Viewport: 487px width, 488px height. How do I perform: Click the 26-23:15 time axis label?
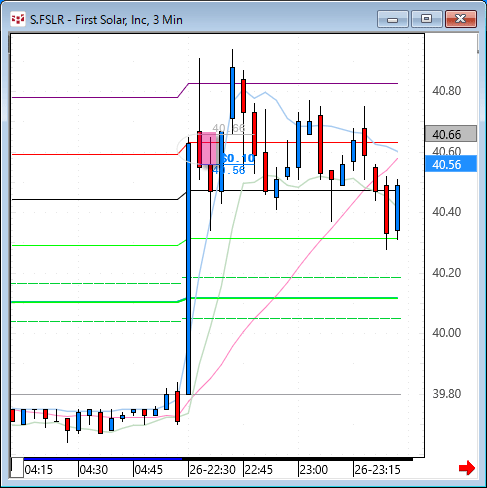(377, 470)
